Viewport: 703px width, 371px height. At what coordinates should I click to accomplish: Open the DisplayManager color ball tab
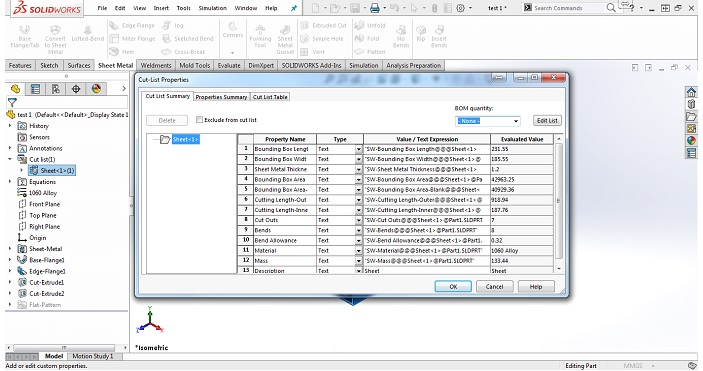point(96,89)
